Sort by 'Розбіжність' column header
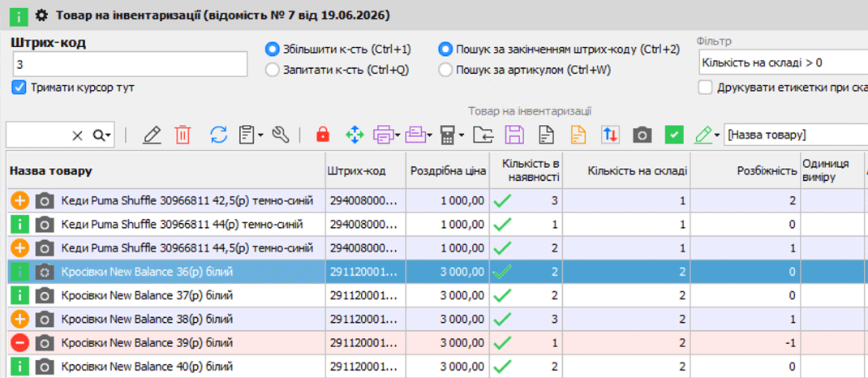The height and width of the screenshot is (378, 868). click(746, 170)
